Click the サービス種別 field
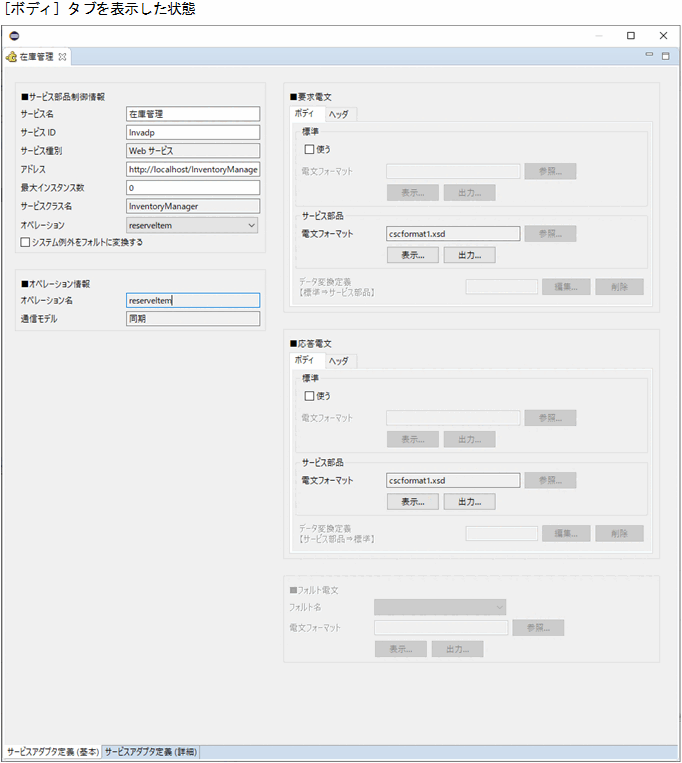This screenshot has height=763, width=682. [193, 151]
